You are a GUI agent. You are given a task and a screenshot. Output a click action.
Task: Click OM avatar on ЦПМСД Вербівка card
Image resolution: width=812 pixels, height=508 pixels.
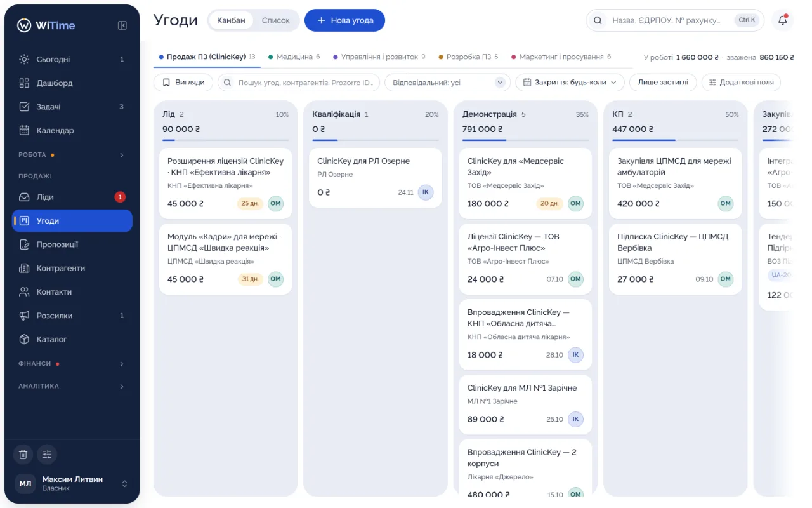point(726,279)
